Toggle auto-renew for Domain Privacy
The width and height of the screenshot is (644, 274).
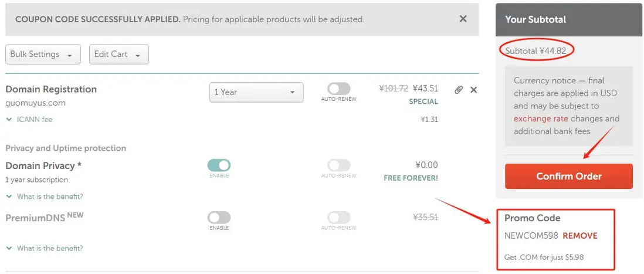point(338,165)
